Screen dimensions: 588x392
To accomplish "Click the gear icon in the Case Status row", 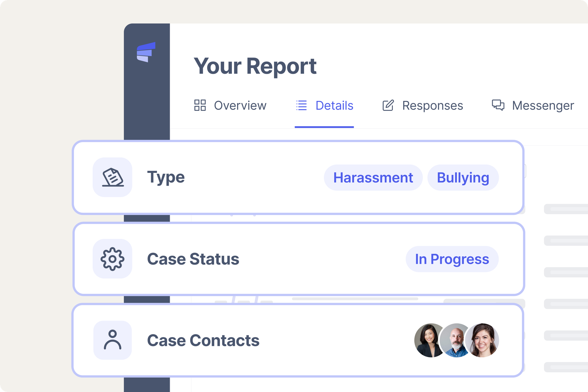I will tap(113, 259).
